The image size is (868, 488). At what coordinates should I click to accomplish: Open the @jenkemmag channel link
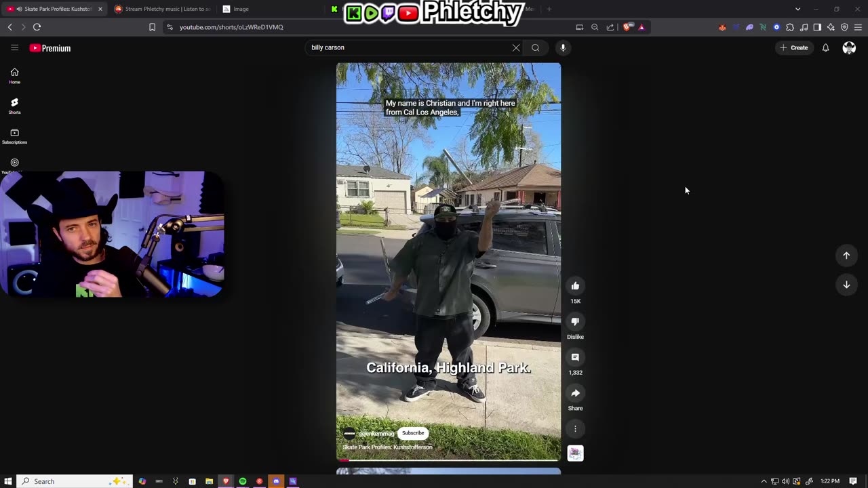(376, 434)
